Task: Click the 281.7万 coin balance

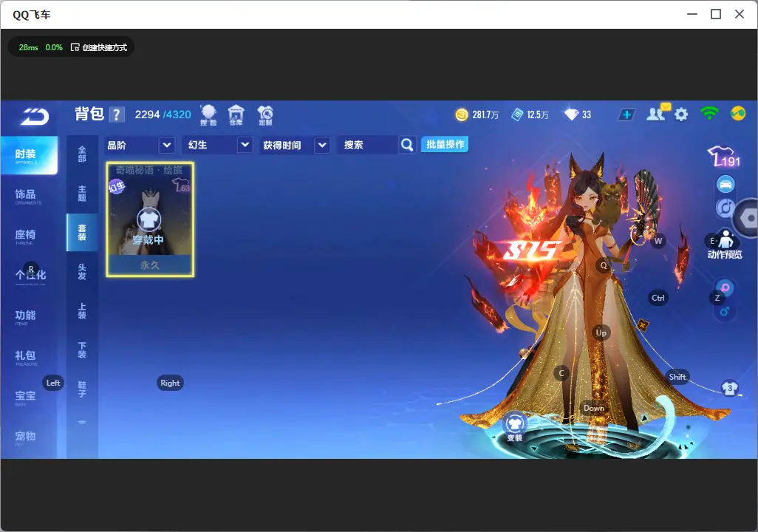Action: coord(485,115)
